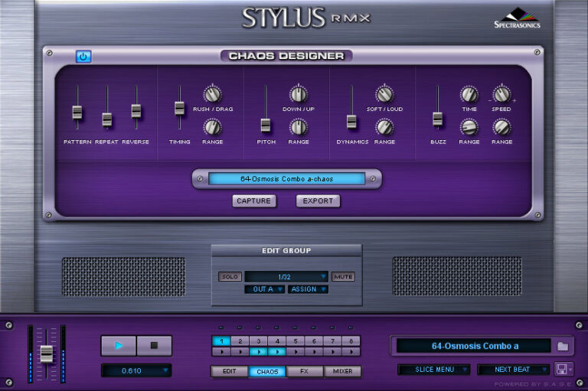The image size is (588, 391).
Task: Click the Speed Range knob under Buzz
Action: click(501, 128)
